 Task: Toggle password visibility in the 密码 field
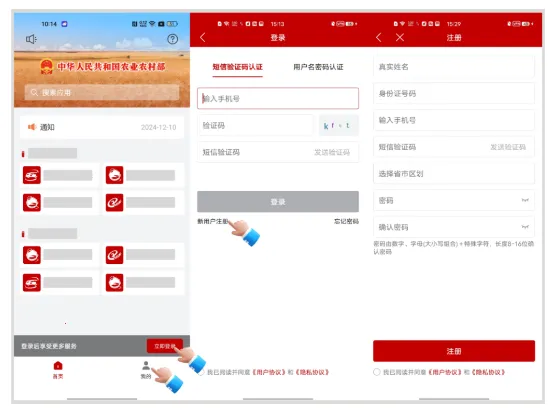(x=525, y=200)
